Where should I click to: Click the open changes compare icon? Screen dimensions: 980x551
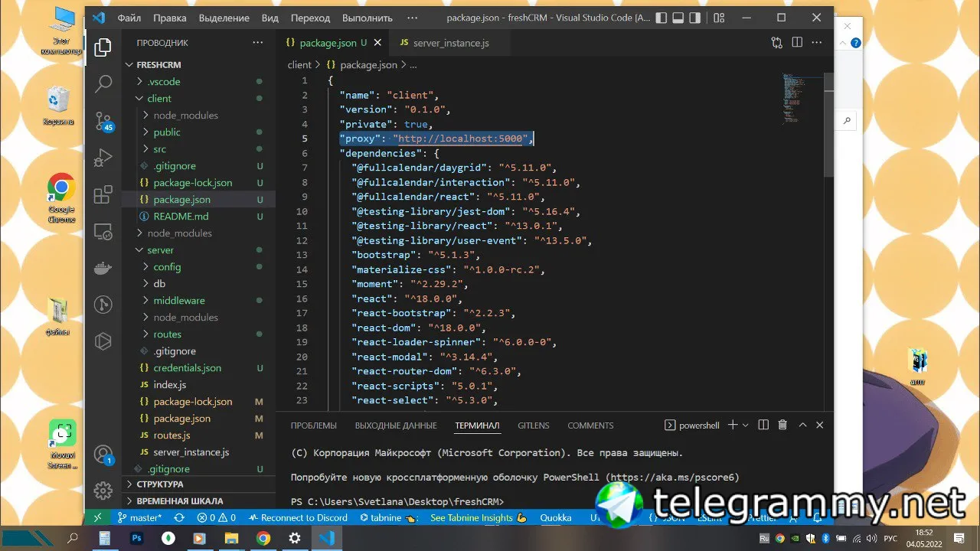pos(777,43)
